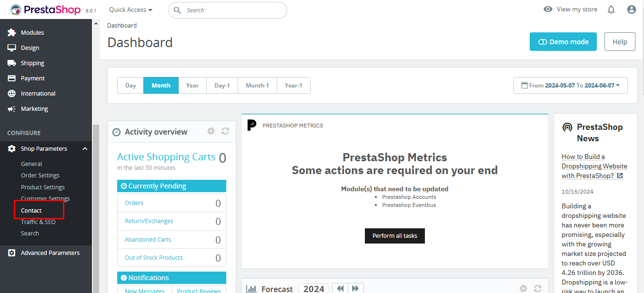
Task: Open General shop parameters
Action: [31, 164]
